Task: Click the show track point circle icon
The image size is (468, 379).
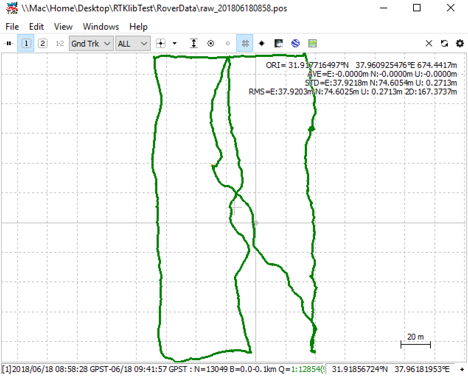Action: tap(211, 43)
